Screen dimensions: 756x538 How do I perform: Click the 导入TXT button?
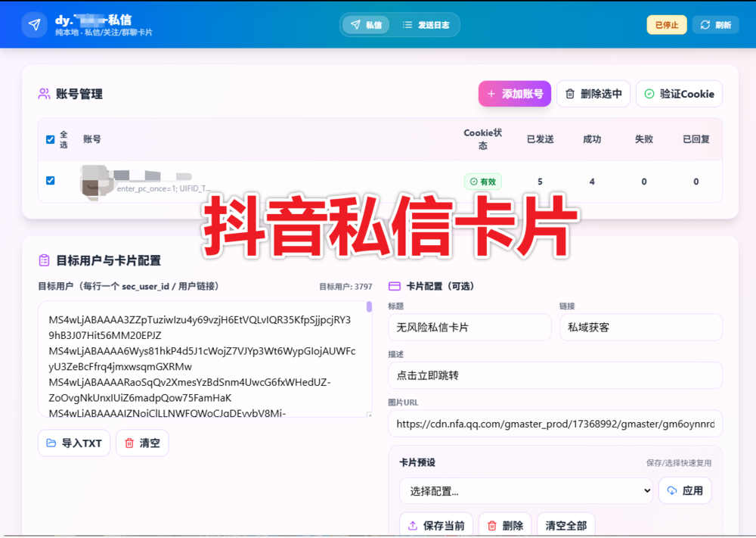pyautogui.click(x=74, y=443)
